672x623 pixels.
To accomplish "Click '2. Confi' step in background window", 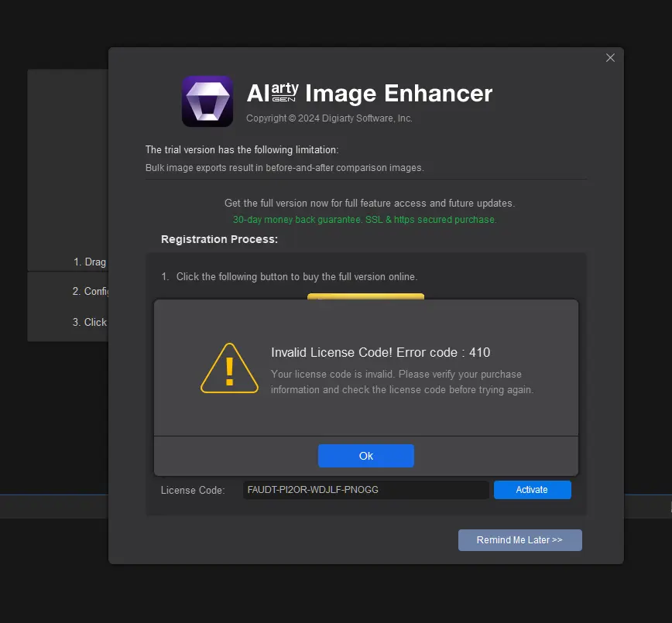I will (91, 291).
